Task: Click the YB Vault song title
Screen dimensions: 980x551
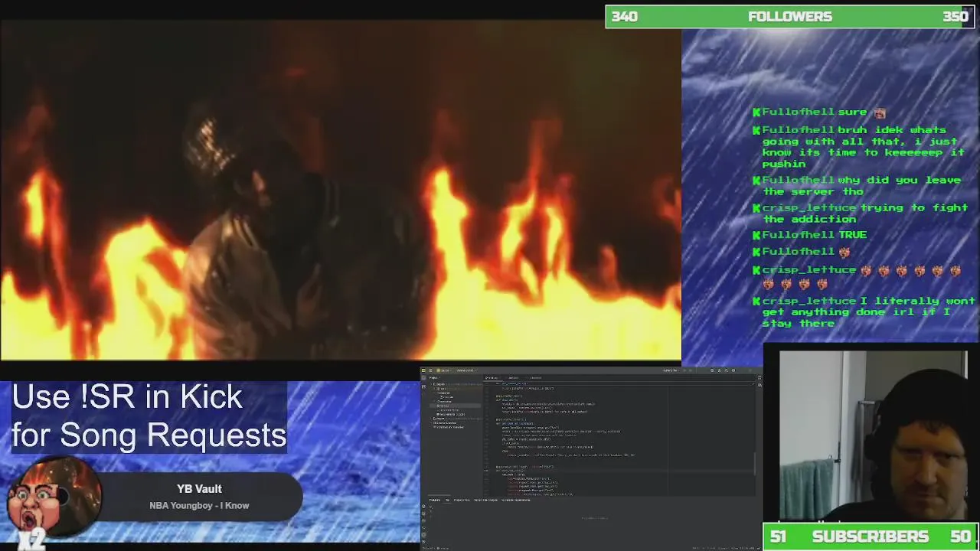Action: [x=199, y=488]
